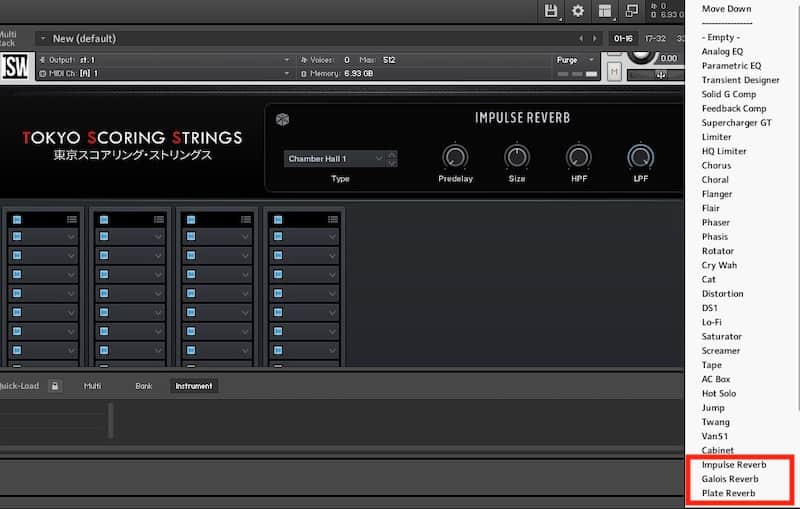Choose - Empty - from the effect menu
The image size is (800, 509).
point(720,37)
